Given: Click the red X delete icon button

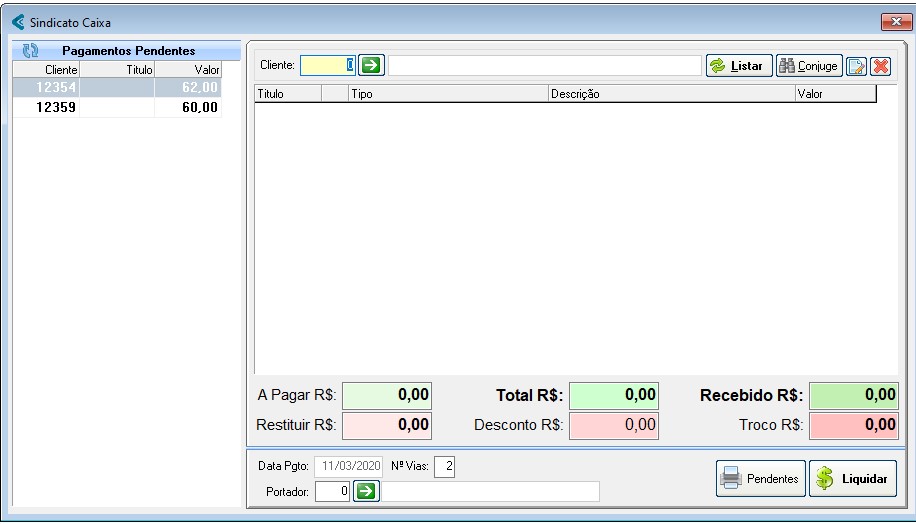Looking at the screenshot, I should pyautogui.click(x=881, y=66).
